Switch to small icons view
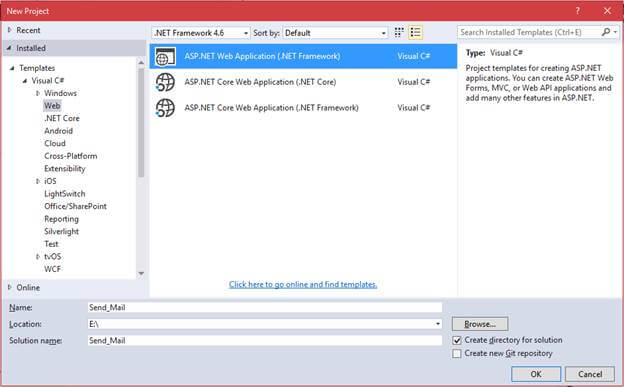 click(x=399, y=33)
